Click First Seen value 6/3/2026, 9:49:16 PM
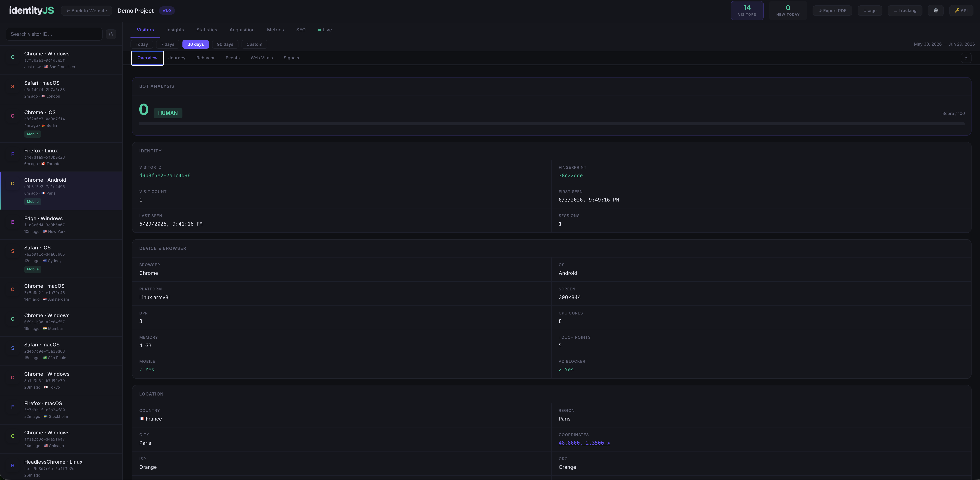The image size is (980, 480). click(589, 200)
